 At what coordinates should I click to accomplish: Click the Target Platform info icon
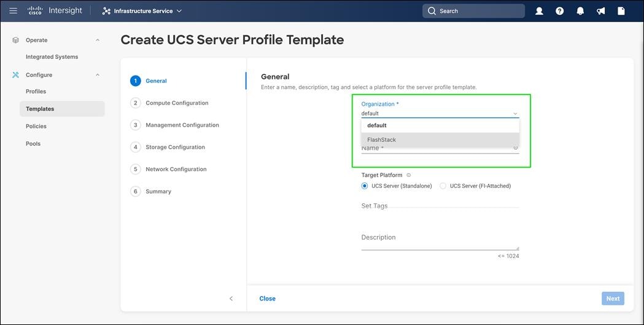coord(408,175)
